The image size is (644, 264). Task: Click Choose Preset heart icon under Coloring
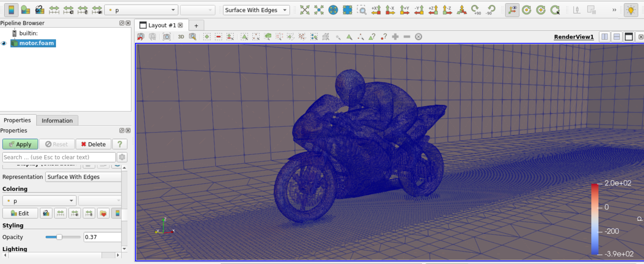(103, 213)
